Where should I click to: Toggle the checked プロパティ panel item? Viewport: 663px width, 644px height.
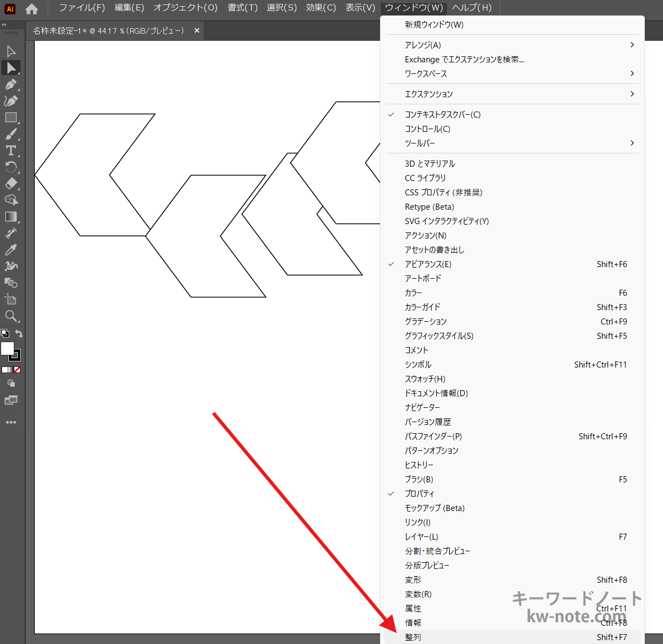[419, 494]
